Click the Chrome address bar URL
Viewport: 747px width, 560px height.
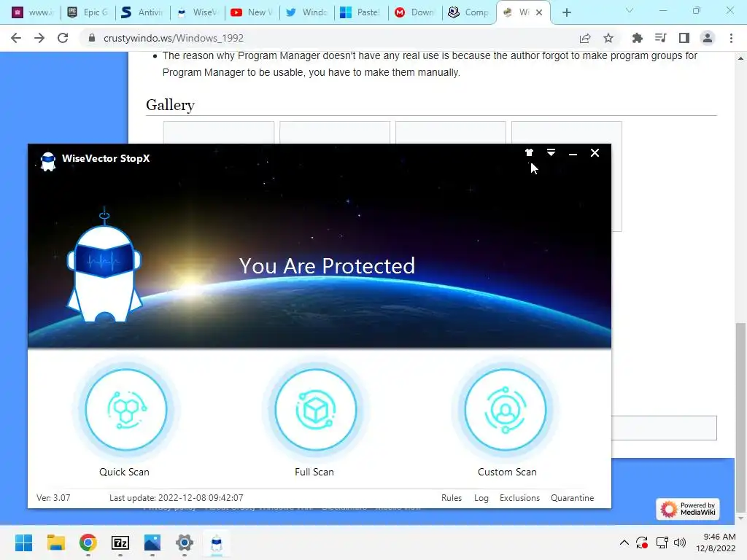174,38
